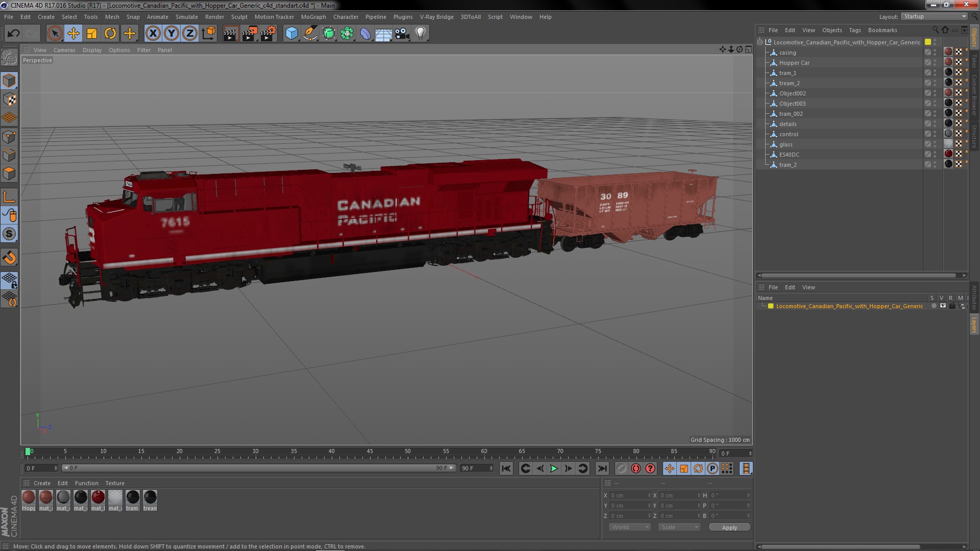Toggle visibility dots for casing

[x=935, y=53]
